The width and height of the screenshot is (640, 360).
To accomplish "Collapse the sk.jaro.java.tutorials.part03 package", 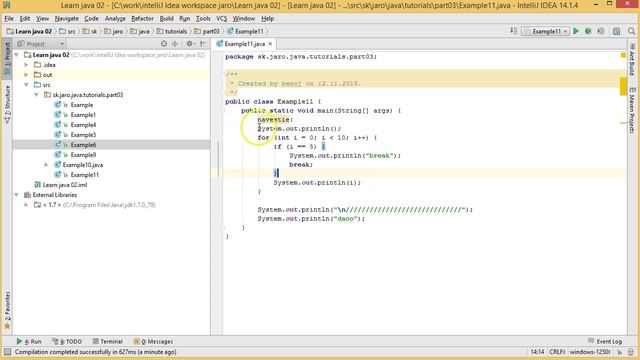I will click(x=36, y=95).
